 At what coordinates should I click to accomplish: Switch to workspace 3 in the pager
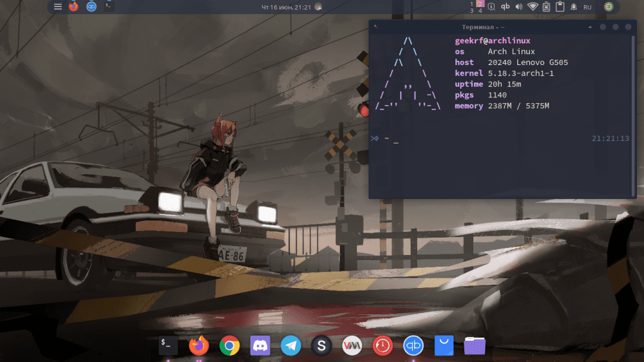471,10
